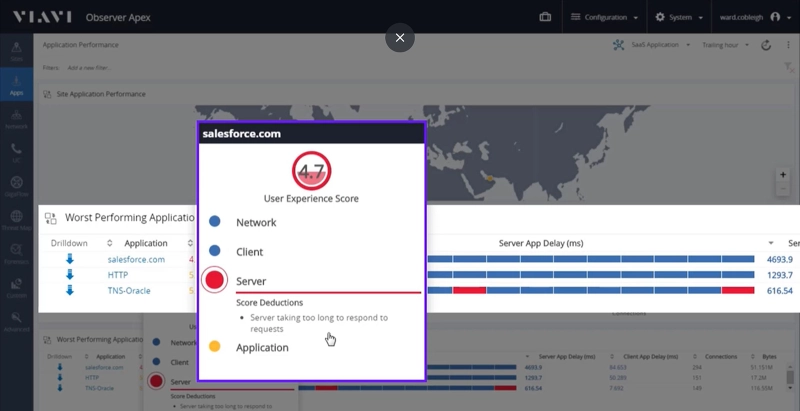
Task: Open the salesforce.com application link
Action: [136, 259]
